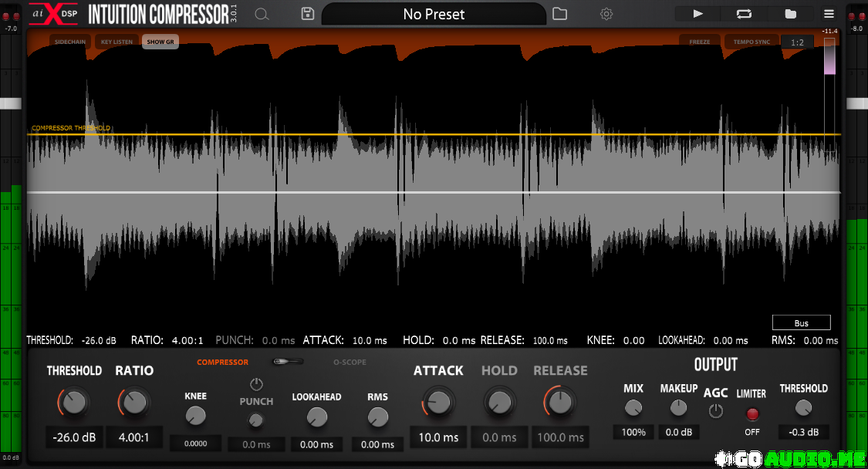The width and height of the screenshot is (868, 469).
Task: Flip the Compressor / O-Scope switch
Action: 288,362
